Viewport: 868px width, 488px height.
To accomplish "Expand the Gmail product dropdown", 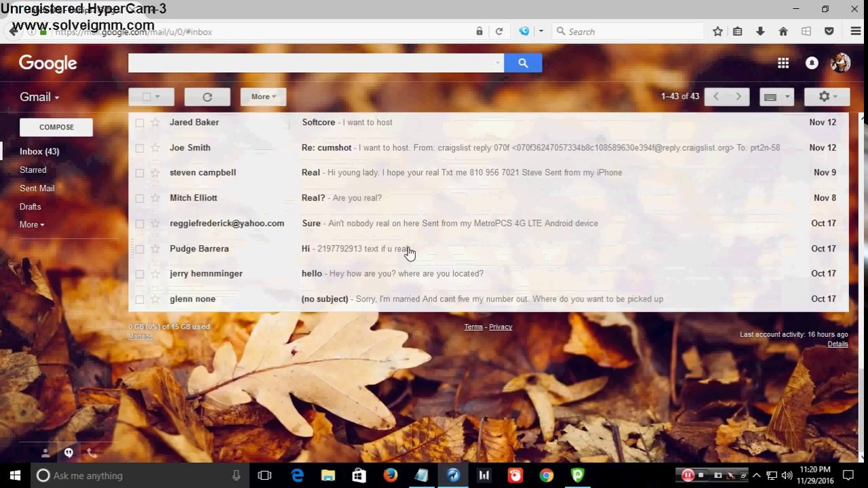I will [x=39, y=97].
